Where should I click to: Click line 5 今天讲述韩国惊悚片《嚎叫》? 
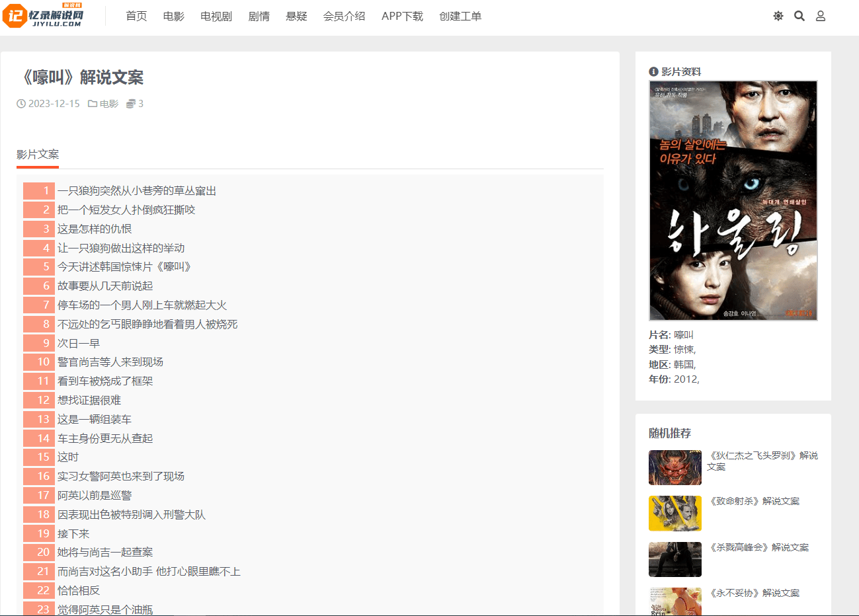[126, 267]
